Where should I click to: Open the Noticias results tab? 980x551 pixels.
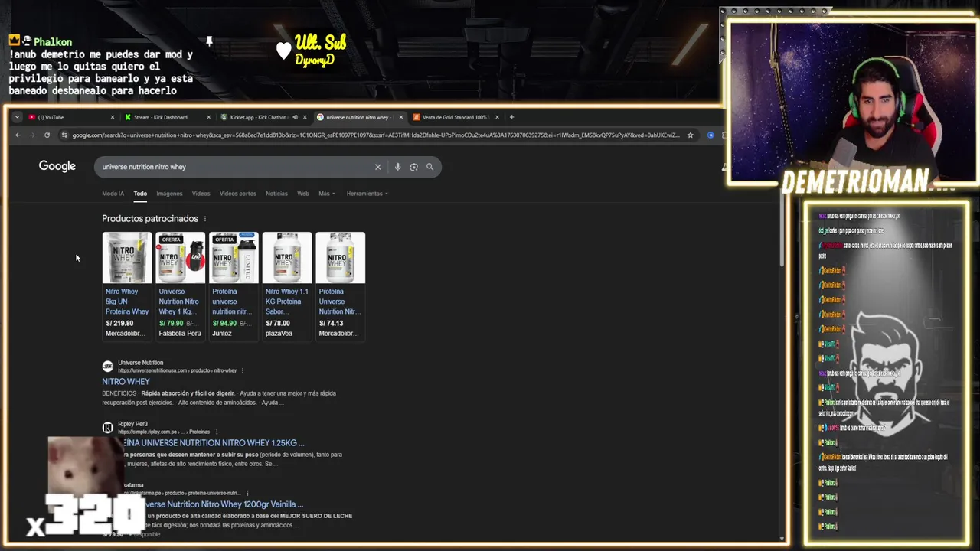click(276, 194)
